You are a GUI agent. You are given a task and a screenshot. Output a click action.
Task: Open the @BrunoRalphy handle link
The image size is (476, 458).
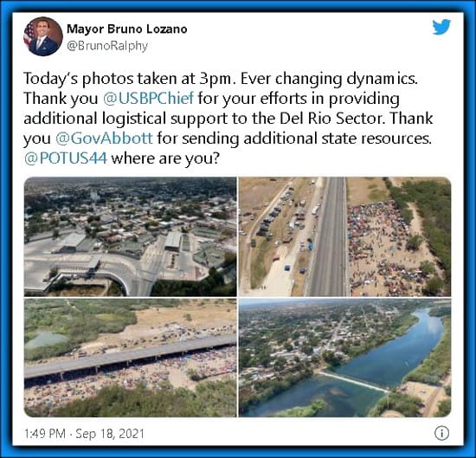(x=107, y=46)
